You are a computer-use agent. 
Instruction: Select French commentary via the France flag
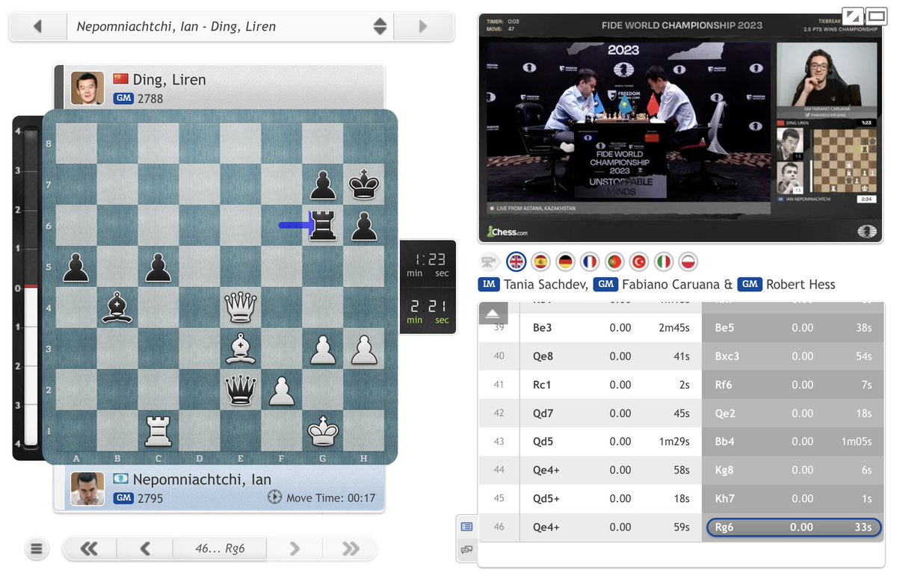[x=590, y=261]
